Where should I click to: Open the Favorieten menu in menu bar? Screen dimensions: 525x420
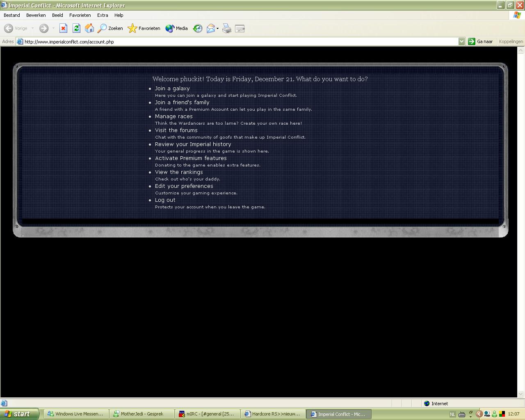click(80, 15)
